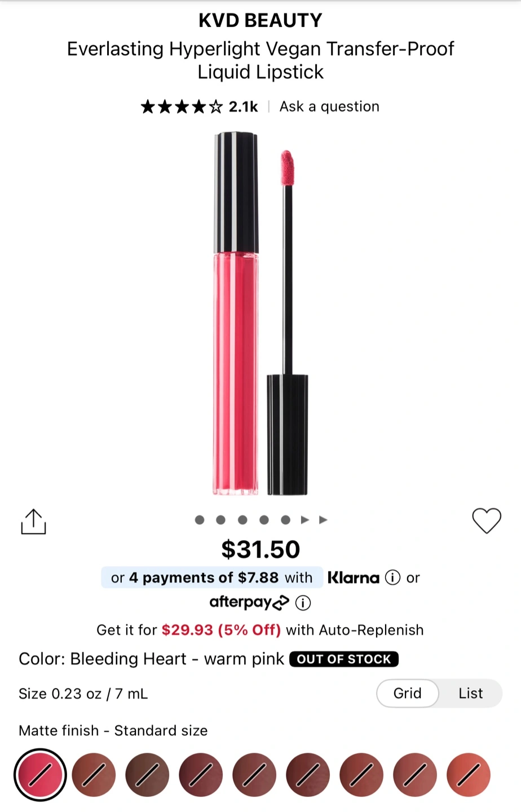Image resolution: width=521 pixels, height=812 pixels.
Task: Add product to Loves with heart icon
Action: [486, 520]
